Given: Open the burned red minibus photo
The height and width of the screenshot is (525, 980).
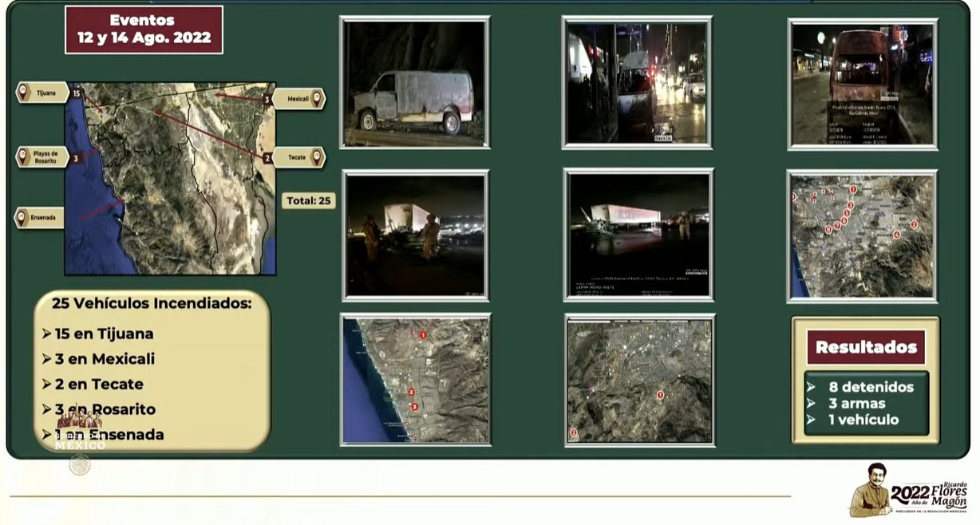Looking at the screenshot, I should [x=862, y=84].
